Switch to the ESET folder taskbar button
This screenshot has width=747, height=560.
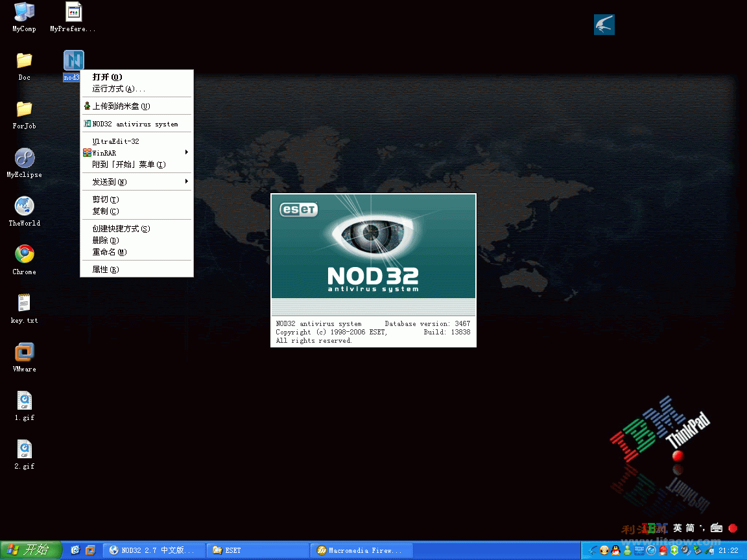point(257,550)
